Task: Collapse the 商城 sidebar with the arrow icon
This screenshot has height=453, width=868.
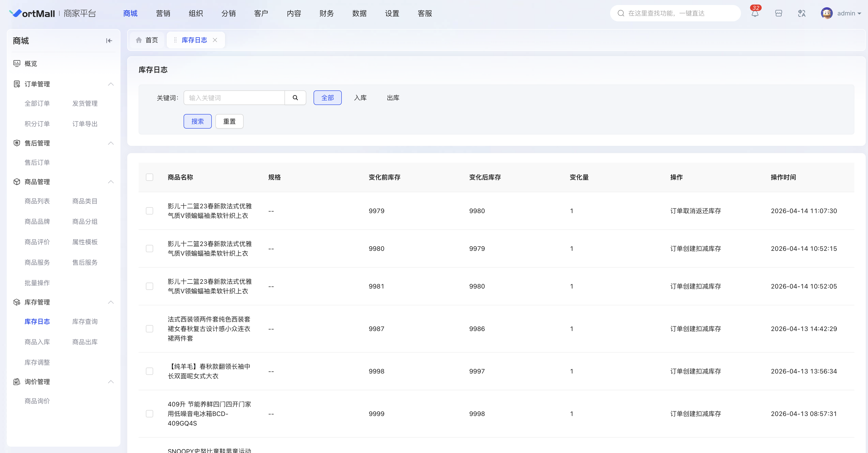Action: 109,41
